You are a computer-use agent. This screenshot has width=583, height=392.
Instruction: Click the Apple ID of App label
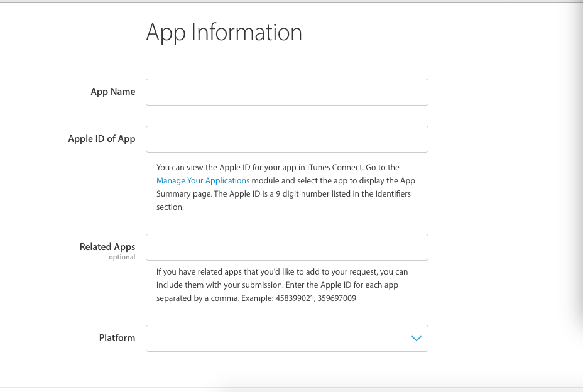click(x=102, y=139)
